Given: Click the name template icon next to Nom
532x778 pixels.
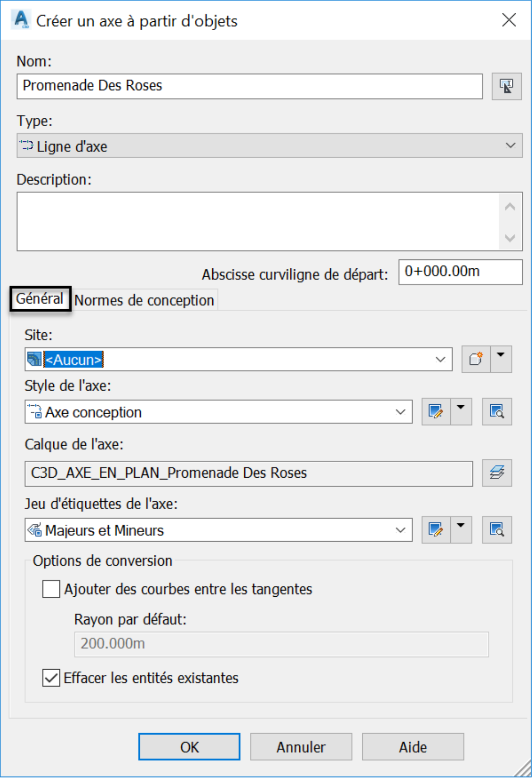Looking at the screenshot, I should coord(506,87).
